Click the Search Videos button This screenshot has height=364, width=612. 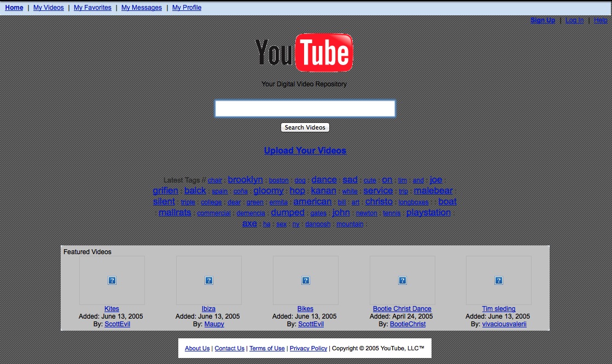click(x=305, y=127)
